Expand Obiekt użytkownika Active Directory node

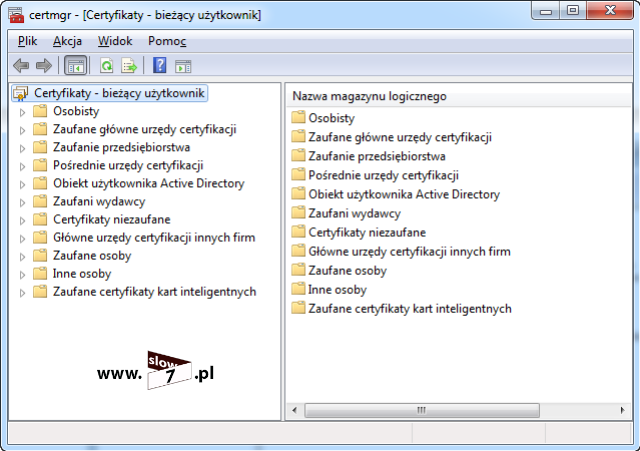click(22, 184)
